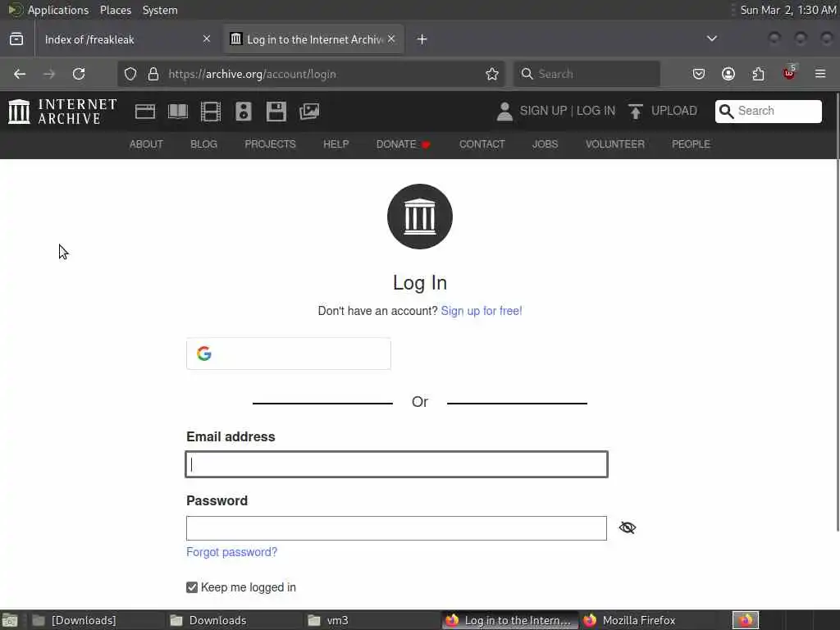Open the HELP nav item
Viewport: 840px width, 630px height.
point(336,144)
